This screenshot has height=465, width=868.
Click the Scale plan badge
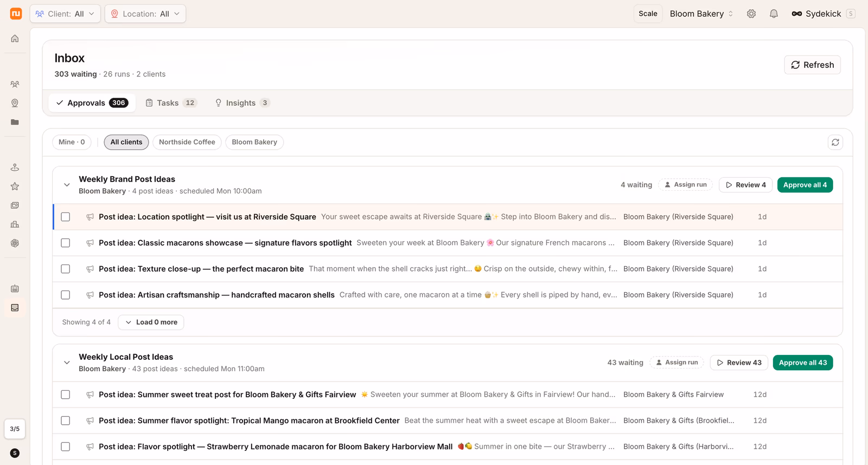pyautogui.click(x=648, y=14)
